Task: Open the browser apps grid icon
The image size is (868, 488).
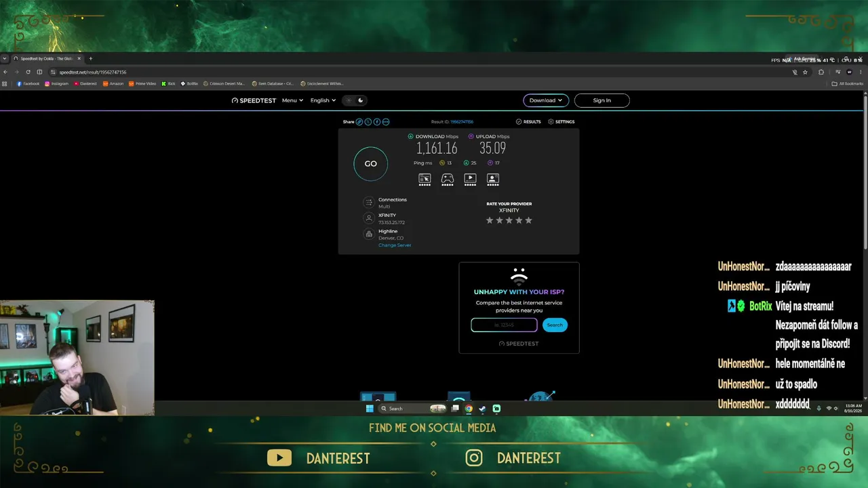Action: click(x=5, y=84)
